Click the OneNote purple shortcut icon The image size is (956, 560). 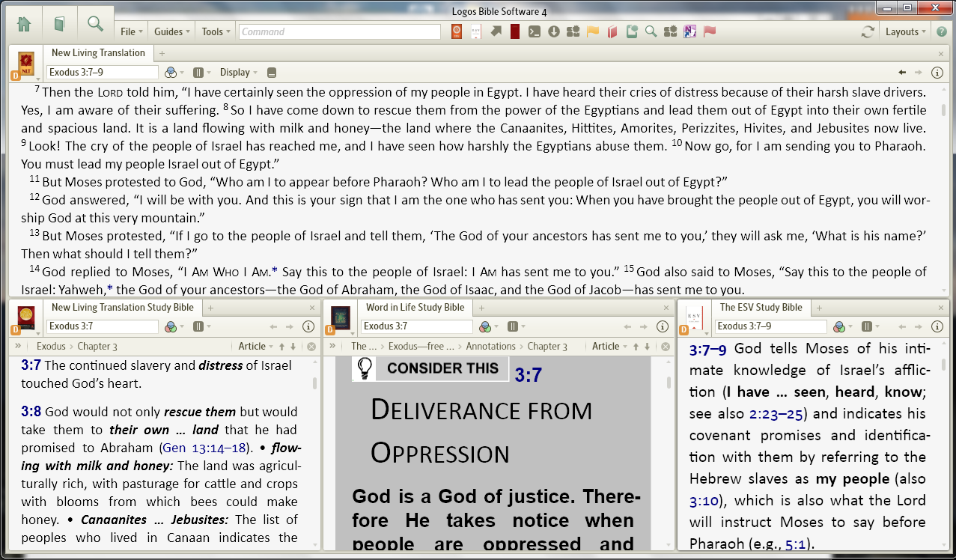point(690,31)
